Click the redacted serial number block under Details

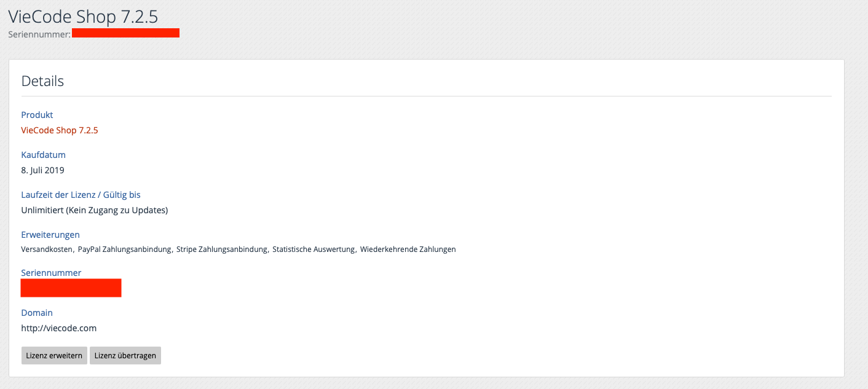coord(71,288)
